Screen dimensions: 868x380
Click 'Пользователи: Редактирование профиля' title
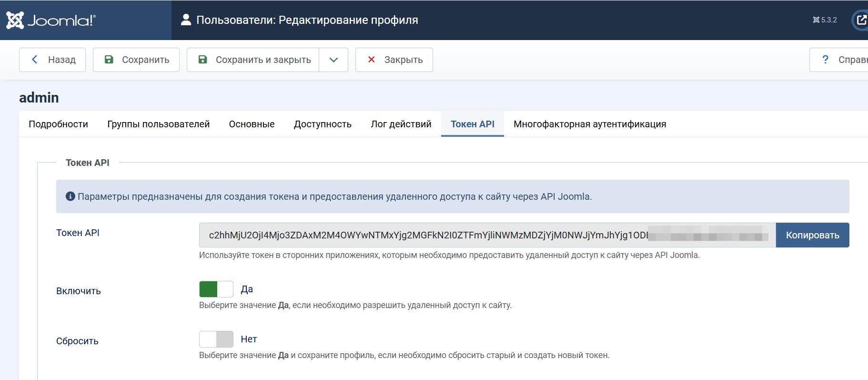307,20
